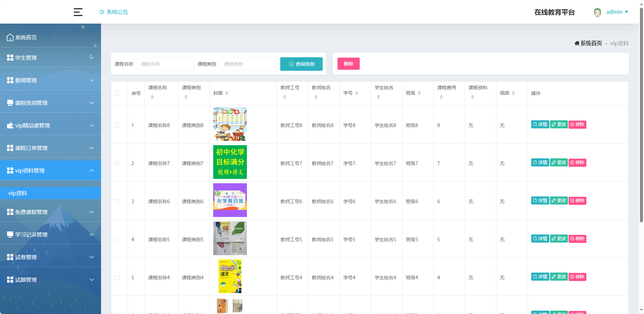
Task: Click the 查询信息 search button
Action: (301, 64)
